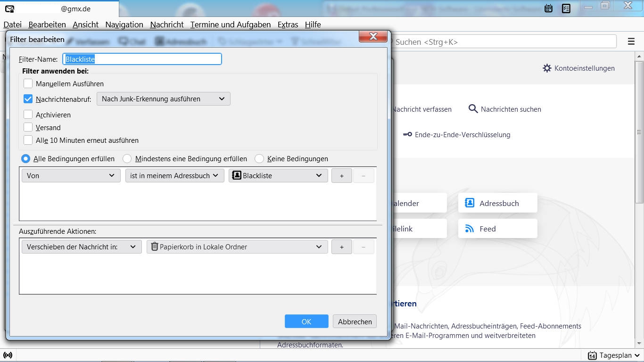Click the main window vertical scrollbar
644x362 pixels.
coord(639,132)
